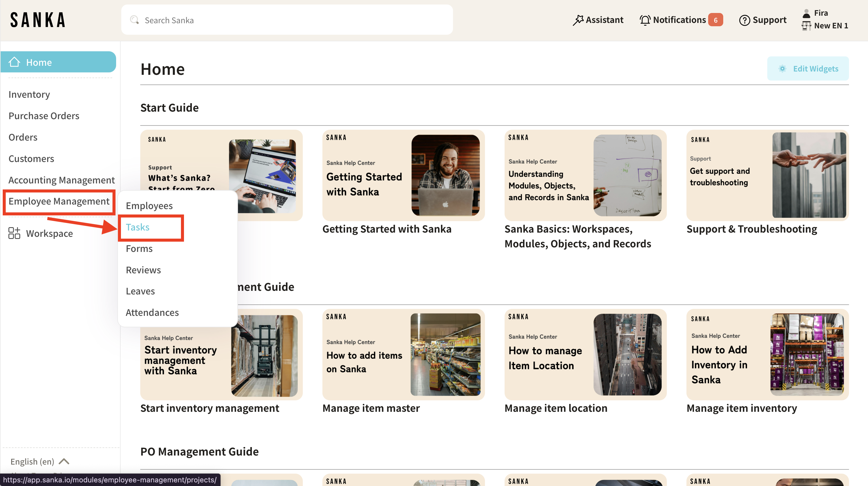Click the notifications count badge 6

point(715,20)
